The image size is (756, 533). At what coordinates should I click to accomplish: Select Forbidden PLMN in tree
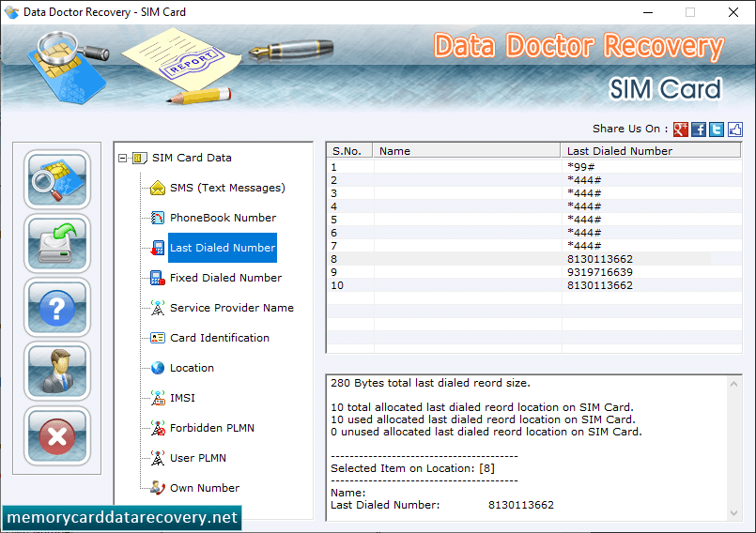(212, 428)
